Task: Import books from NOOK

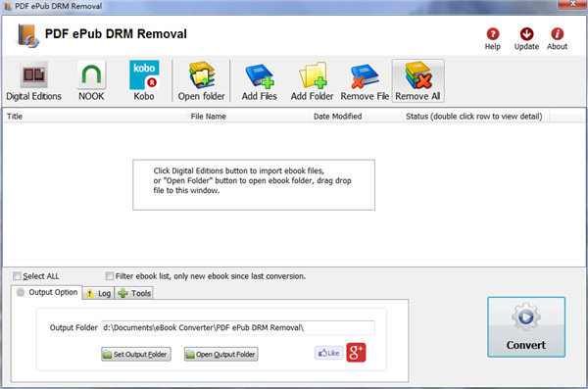Action: tap(91, 80)
